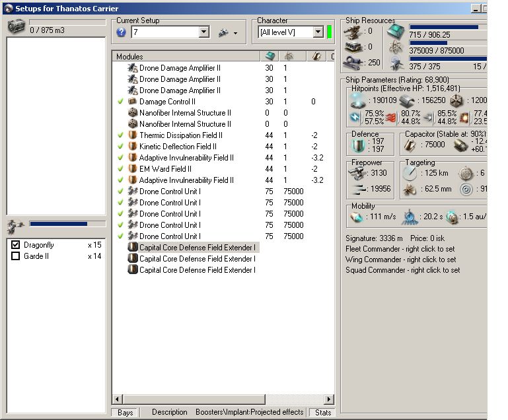Viewport: 508px width, 420px height.
Task: Toggle the first Drone Control Unit I
Action: [120, 192]
